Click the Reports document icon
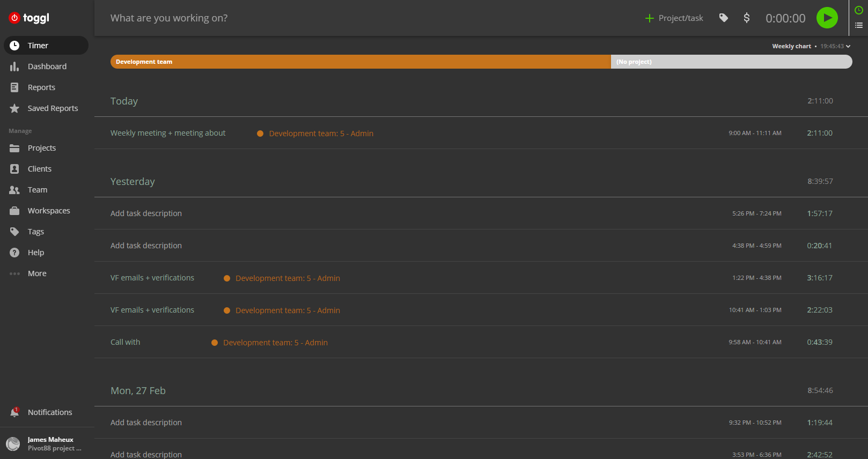 coord(14,87)
